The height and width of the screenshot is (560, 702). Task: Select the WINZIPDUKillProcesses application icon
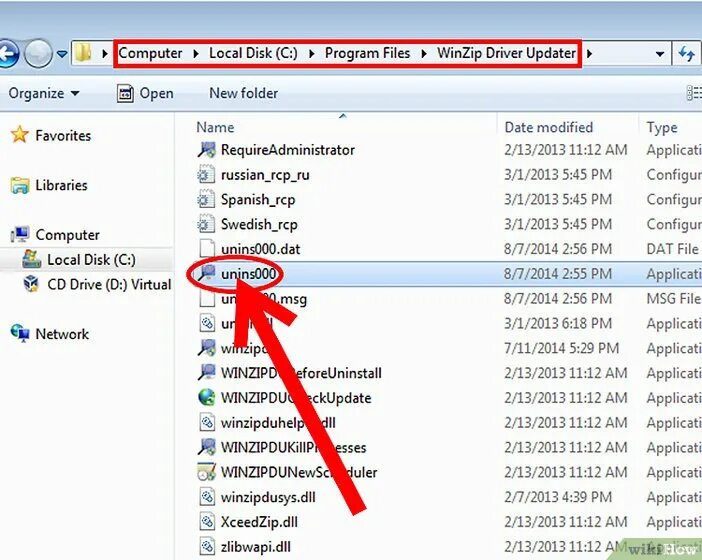(x=206, y=447)
